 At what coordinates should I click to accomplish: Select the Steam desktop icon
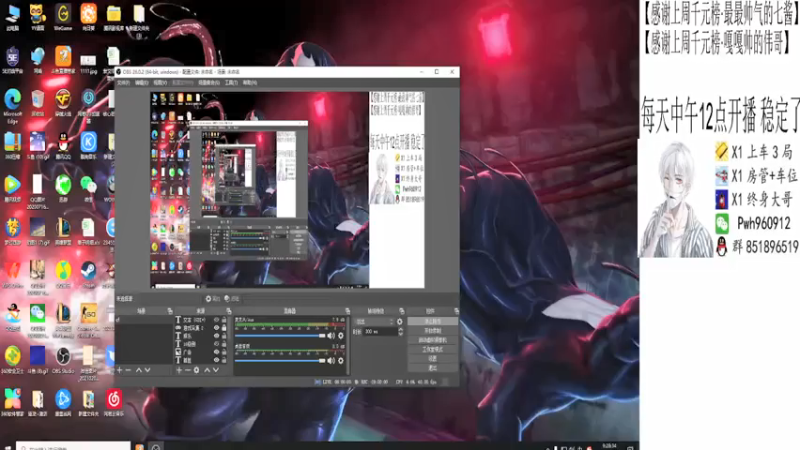click(88, 275)
